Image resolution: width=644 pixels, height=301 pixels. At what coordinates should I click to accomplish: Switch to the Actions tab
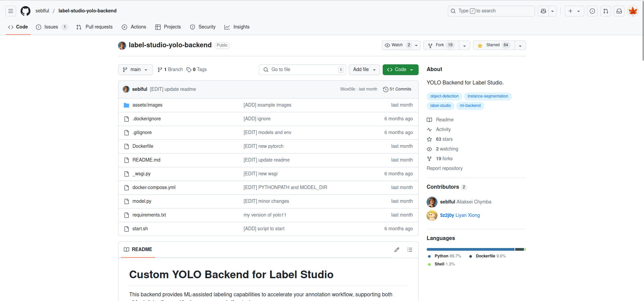click(x=134, y=27)
